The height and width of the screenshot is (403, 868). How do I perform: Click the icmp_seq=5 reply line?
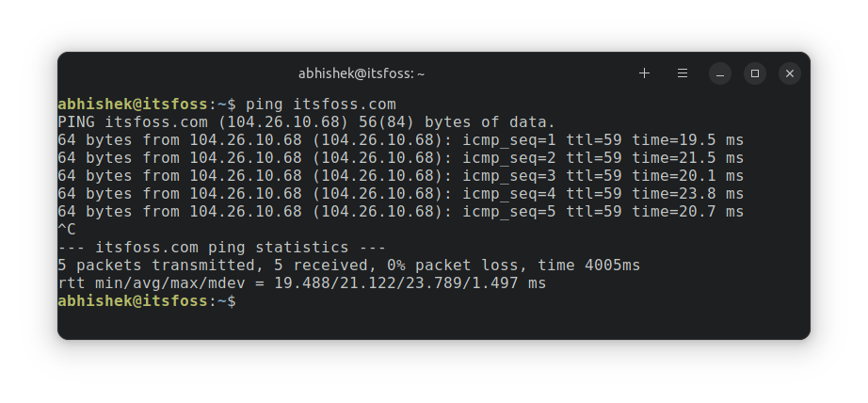pyautogui.click(x=400, y=211)
